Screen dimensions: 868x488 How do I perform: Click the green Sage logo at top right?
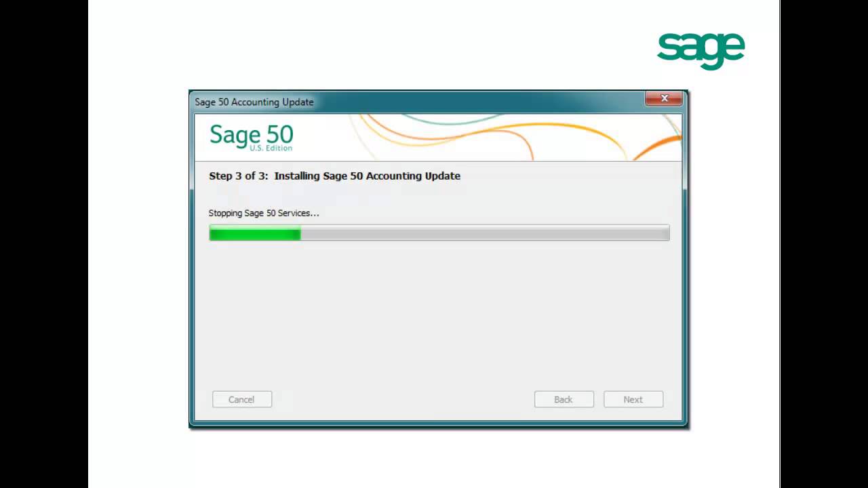(701, 50)
